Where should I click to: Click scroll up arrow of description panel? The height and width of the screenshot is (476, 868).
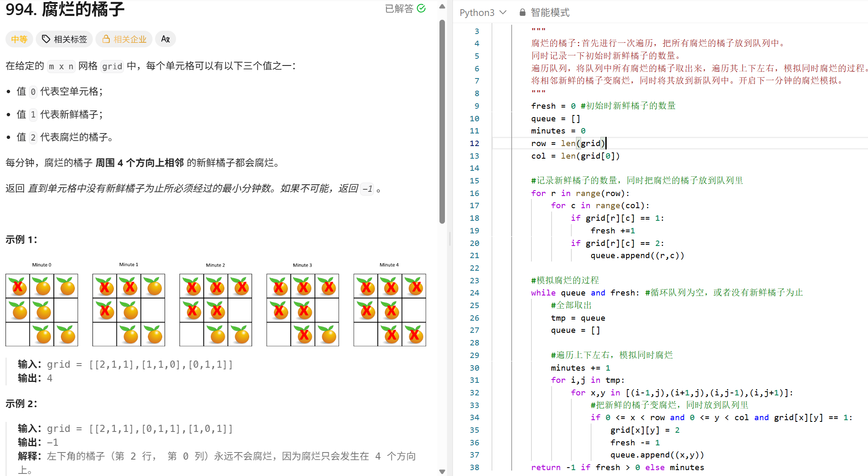point(442,7)
